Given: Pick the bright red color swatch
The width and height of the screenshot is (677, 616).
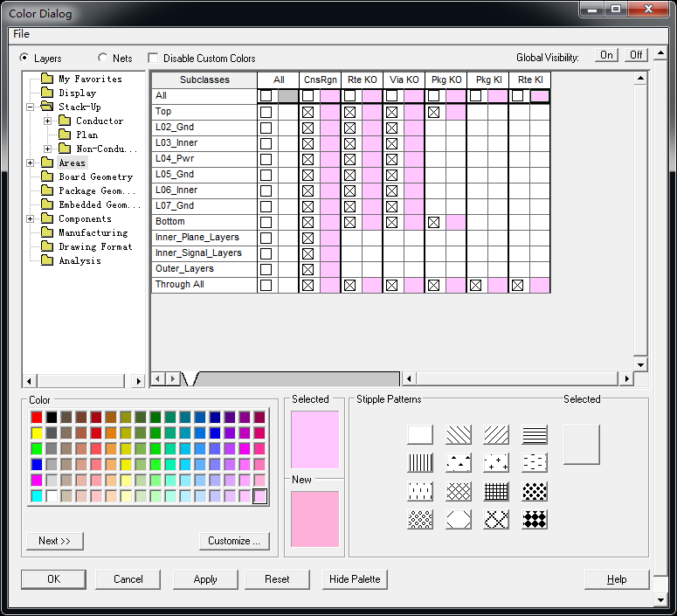Looking at the screenshot, I should (37, 417).
